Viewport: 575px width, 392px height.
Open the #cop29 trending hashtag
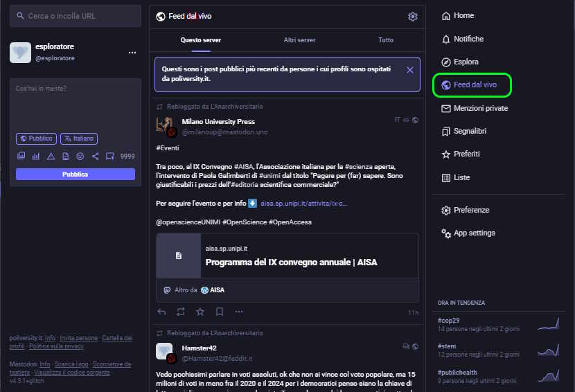[x=448, y=320]
